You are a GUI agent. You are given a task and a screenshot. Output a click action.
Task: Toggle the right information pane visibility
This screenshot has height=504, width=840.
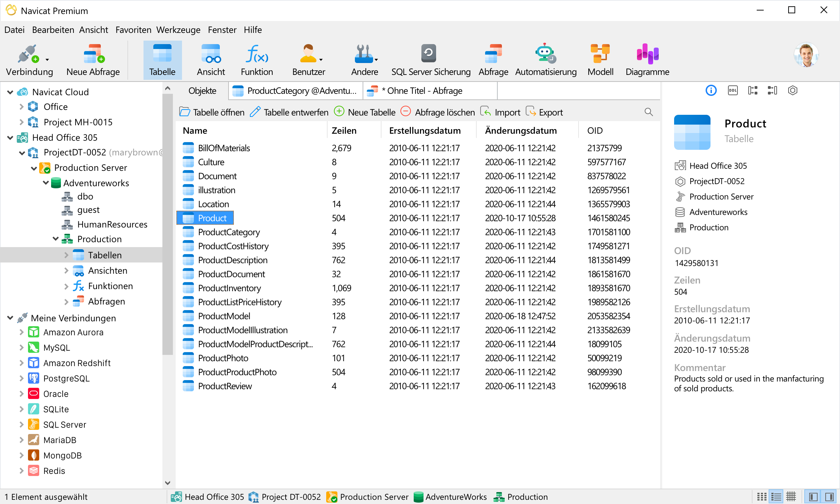coord(829,497)
